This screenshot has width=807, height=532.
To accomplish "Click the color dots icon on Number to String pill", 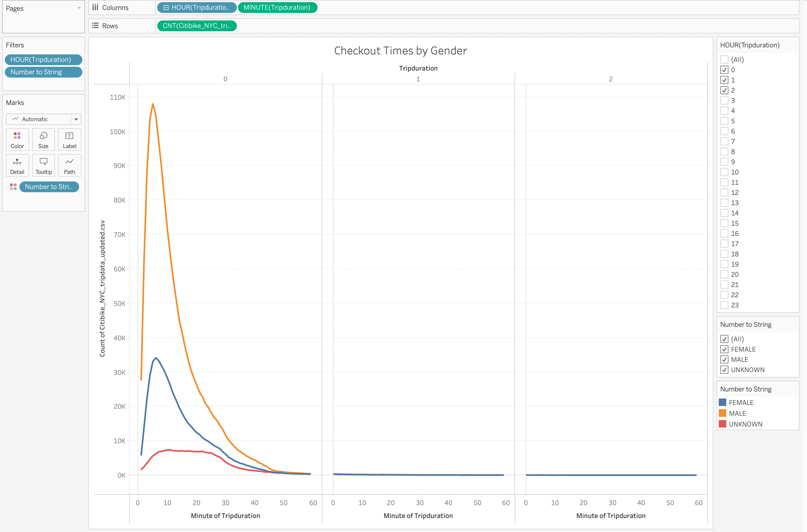I will 13,187.
